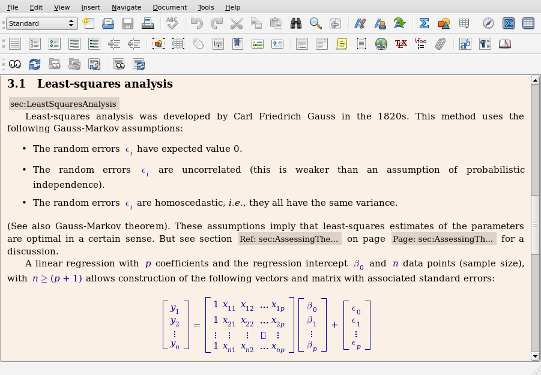Insert TeX code with the TeX icon
541x375 pixels.
(401, 44)
